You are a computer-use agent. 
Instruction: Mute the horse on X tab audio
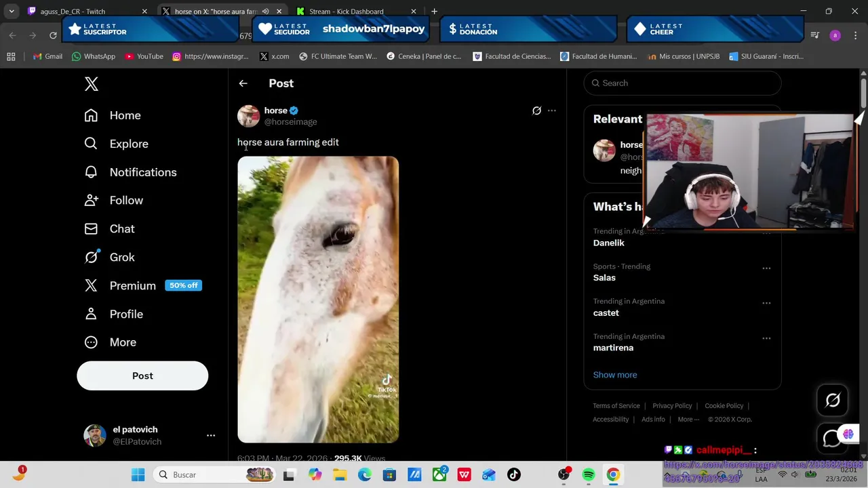click(265, 12)
